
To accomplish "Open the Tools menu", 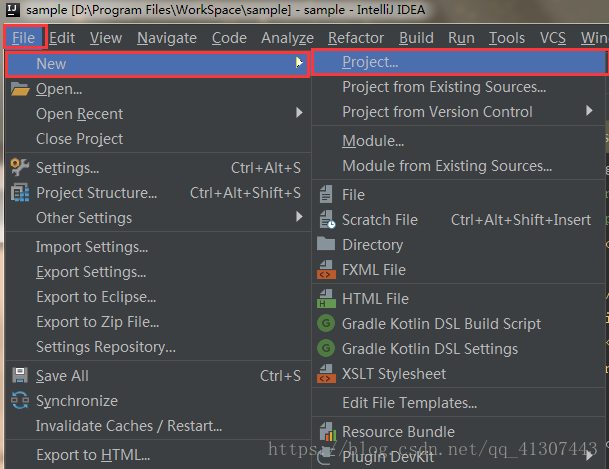I will pos(507,38).
